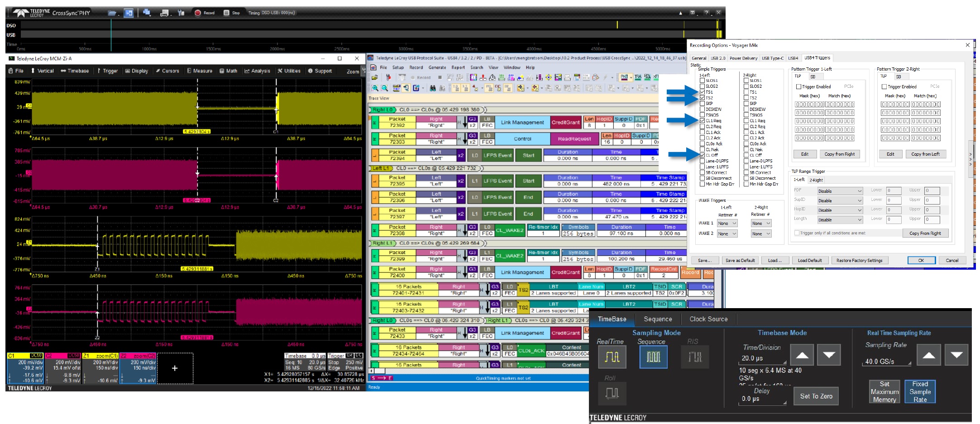Open WAKE 2 1-Left retimer dropdown
980x424 pixels.
coord(727,233)
